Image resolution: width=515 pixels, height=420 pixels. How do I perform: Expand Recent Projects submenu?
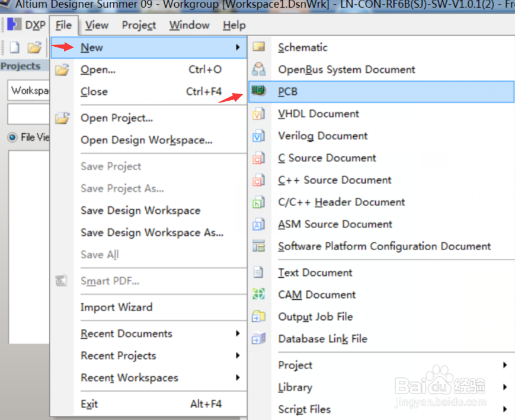238,355
